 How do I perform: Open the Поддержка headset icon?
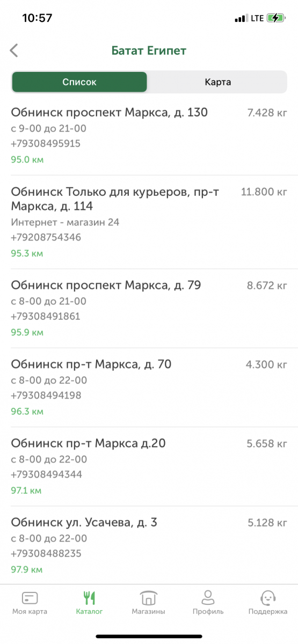coord(267,597)
